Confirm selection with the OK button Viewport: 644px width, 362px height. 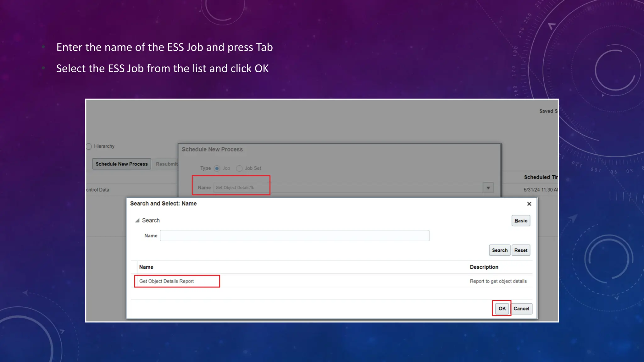coord(502,309)
